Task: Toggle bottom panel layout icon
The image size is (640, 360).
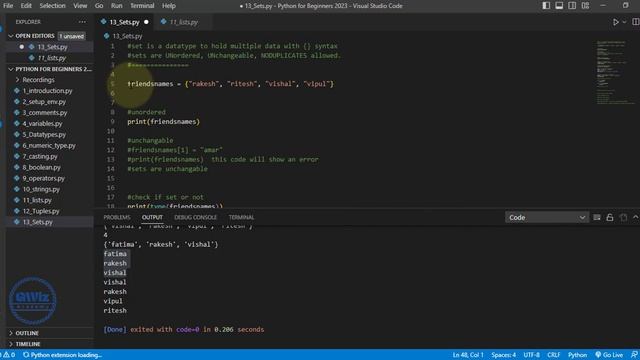Action: click(559, 6)
